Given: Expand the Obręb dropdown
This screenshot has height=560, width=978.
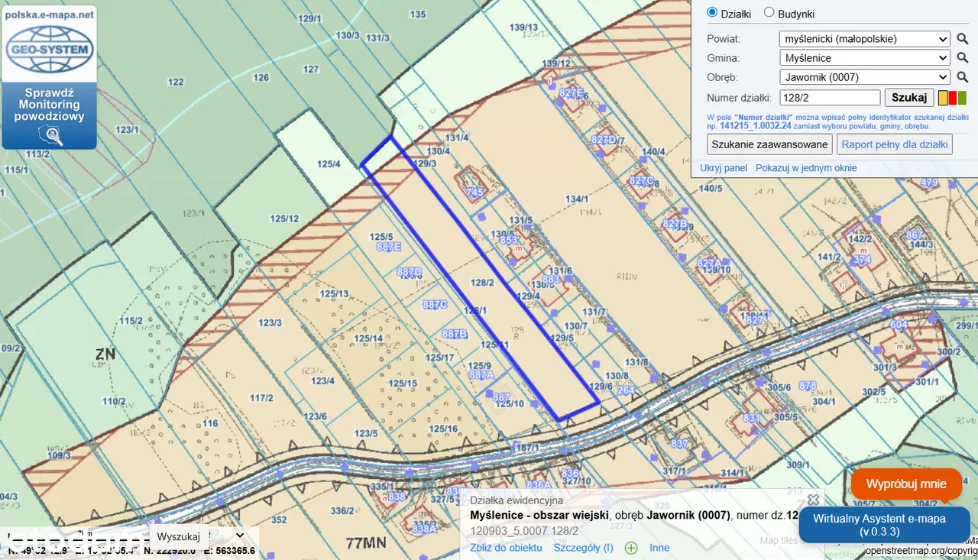Looking at the screenshot, I should tap(864, 77).
